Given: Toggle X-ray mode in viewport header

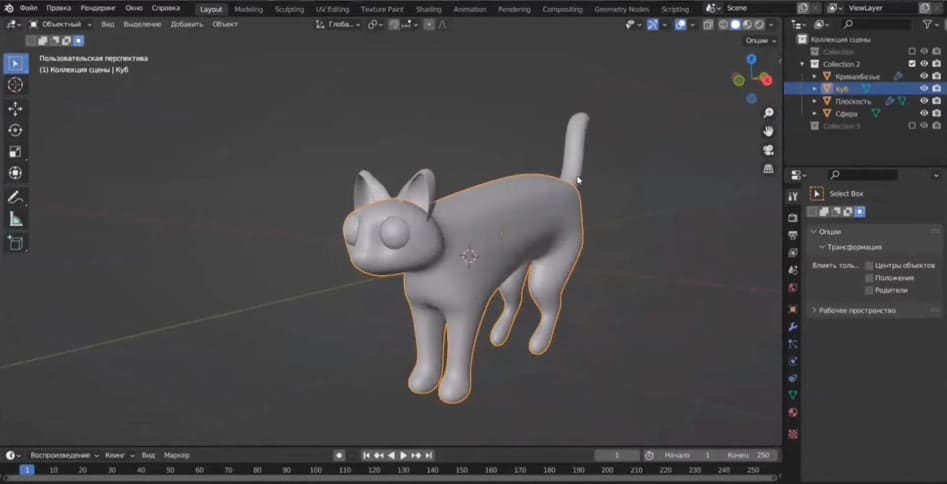Looking at the screenshot, I should point(707,25).
